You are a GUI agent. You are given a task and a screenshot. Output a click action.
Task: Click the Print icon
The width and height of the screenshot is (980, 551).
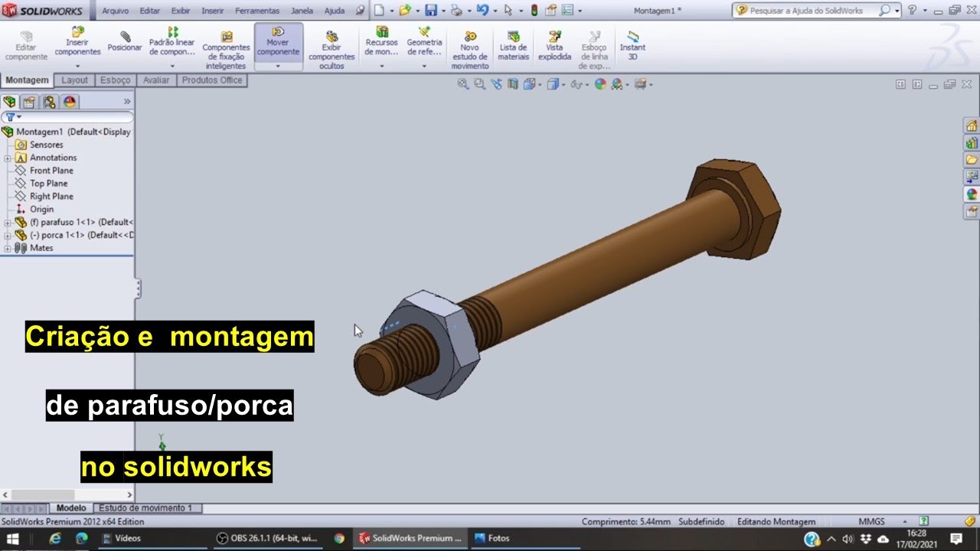(456, 11)
